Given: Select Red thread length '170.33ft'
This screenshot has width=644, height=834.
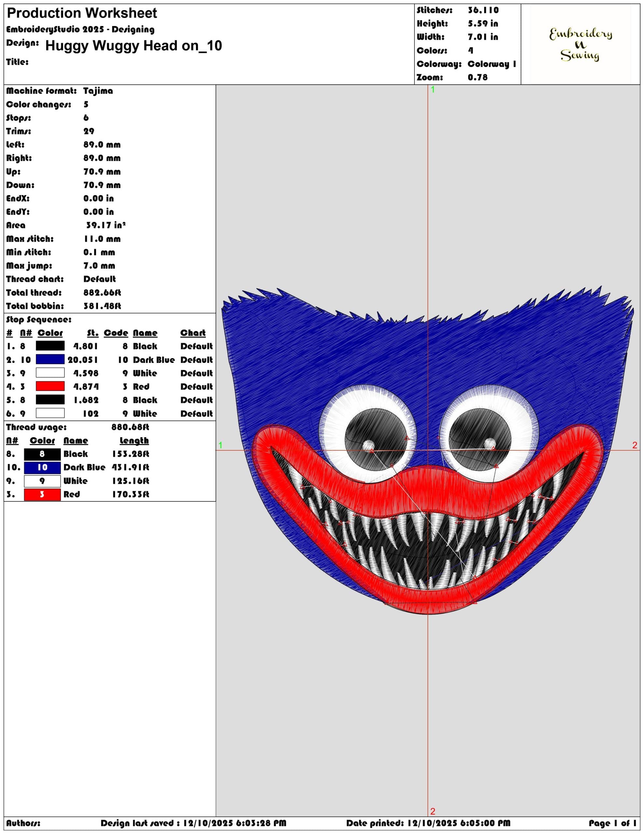Looking at the screenshot, I should pyautogui.click(x=131, y=495).
